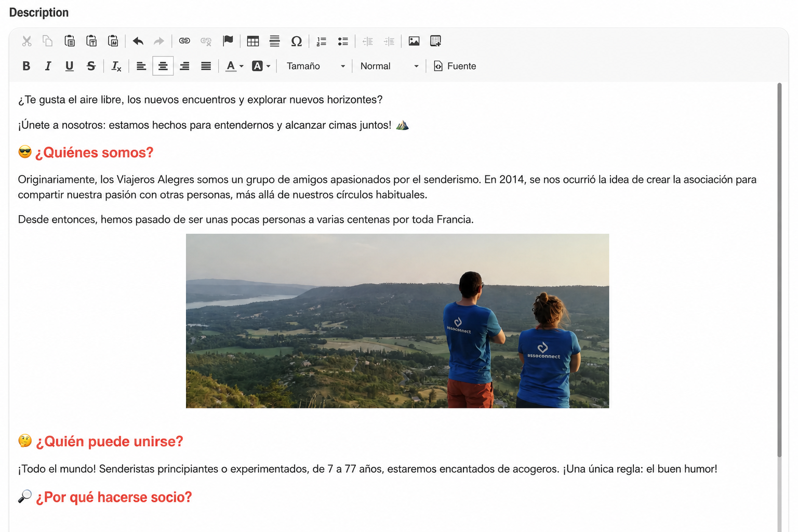Click the decrease indent icon

coord(368,41)
